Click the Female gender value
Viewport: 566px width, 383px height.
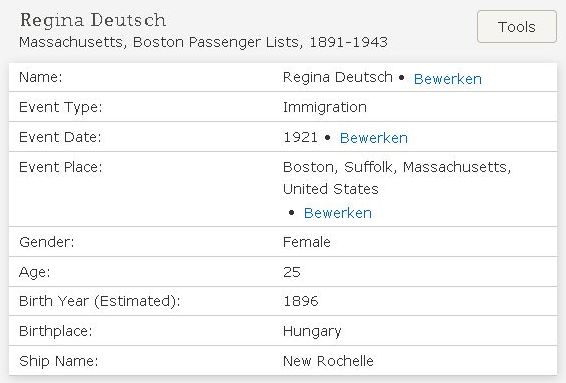coord(306,242)
